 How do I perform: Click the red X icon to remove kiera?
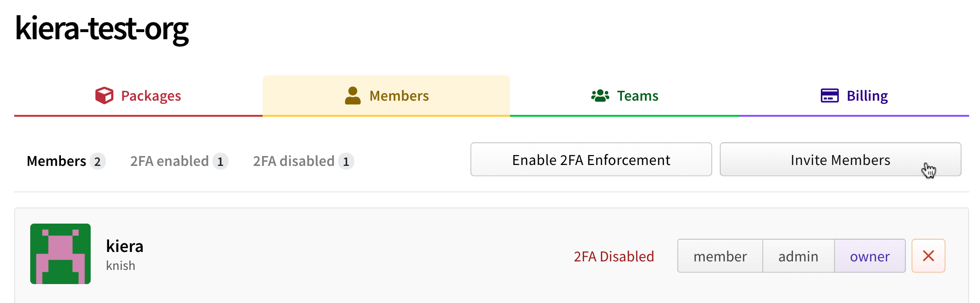point(928,256)
